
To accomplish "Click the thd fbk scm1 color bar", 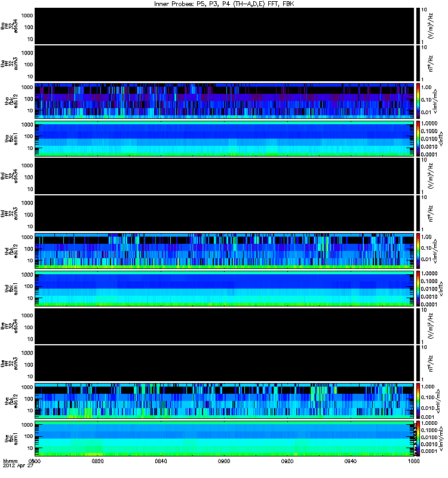I will tap(418, 288).
